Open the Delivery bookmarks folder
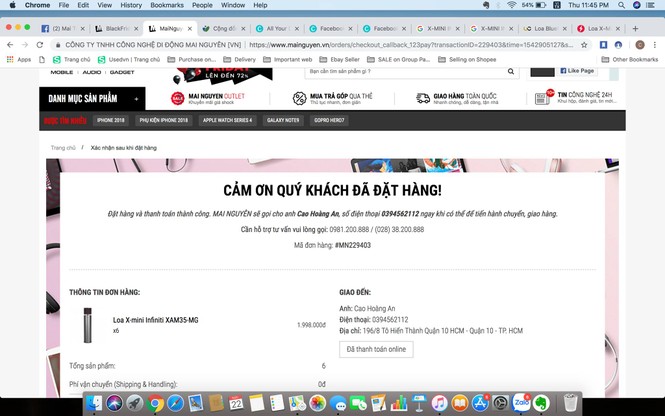This screenshot has height=416, width=665. click(x=240, y=59)
